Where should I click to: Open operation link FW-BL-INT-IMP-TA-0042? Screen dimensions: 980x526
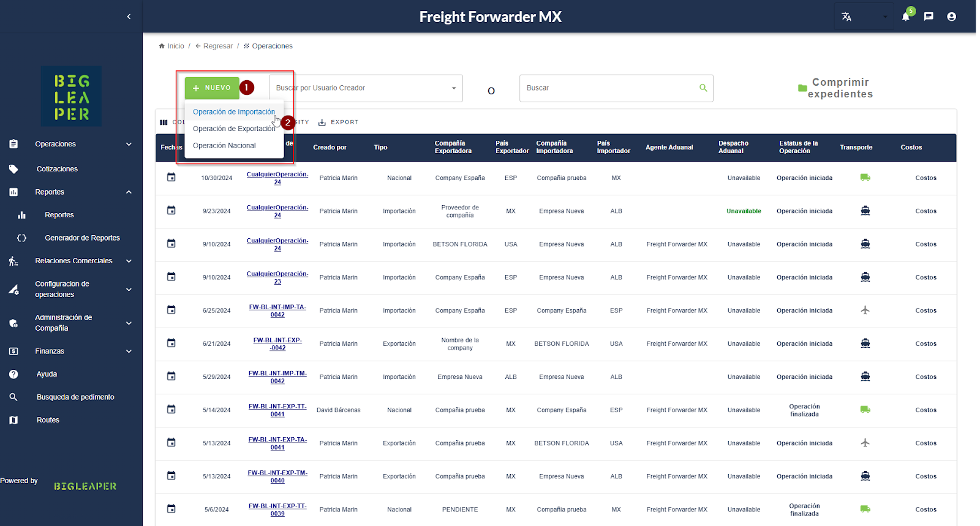(x=277, y=311)
